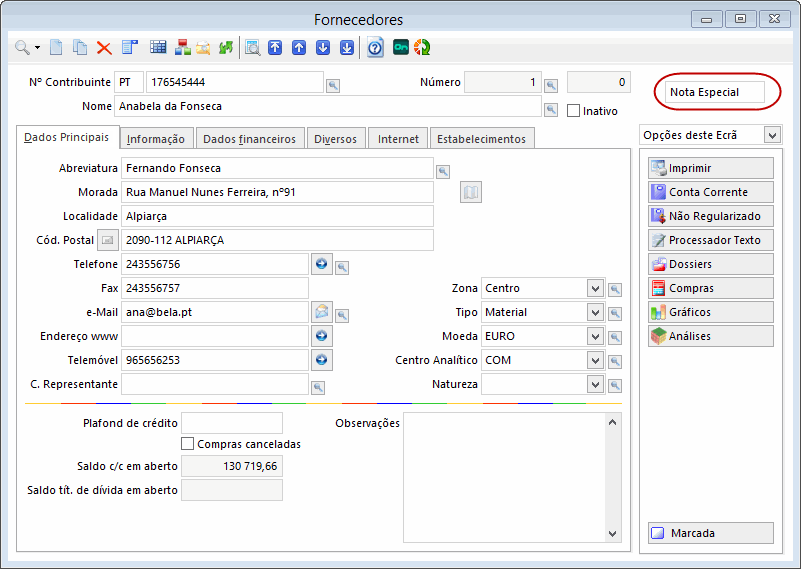Click the Plafond de crédito input field
801x569 pixels.
coord(232,423)
